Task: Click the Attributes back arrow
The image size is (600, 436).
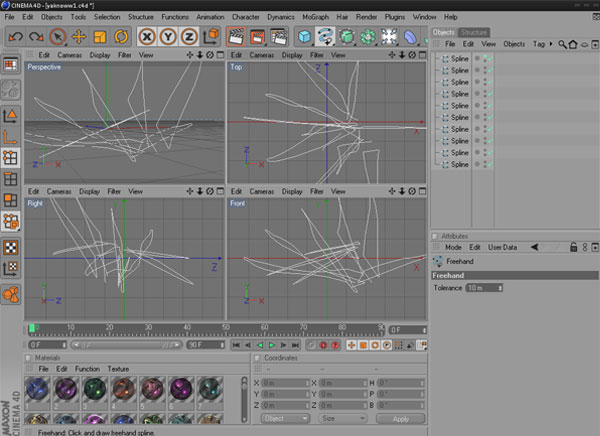Action: coord(535,247)
